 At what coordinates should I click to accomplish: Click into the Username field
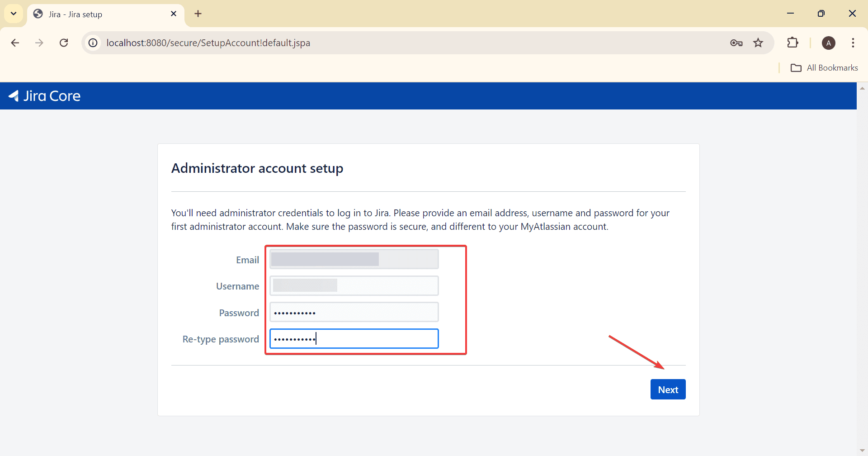354,285
